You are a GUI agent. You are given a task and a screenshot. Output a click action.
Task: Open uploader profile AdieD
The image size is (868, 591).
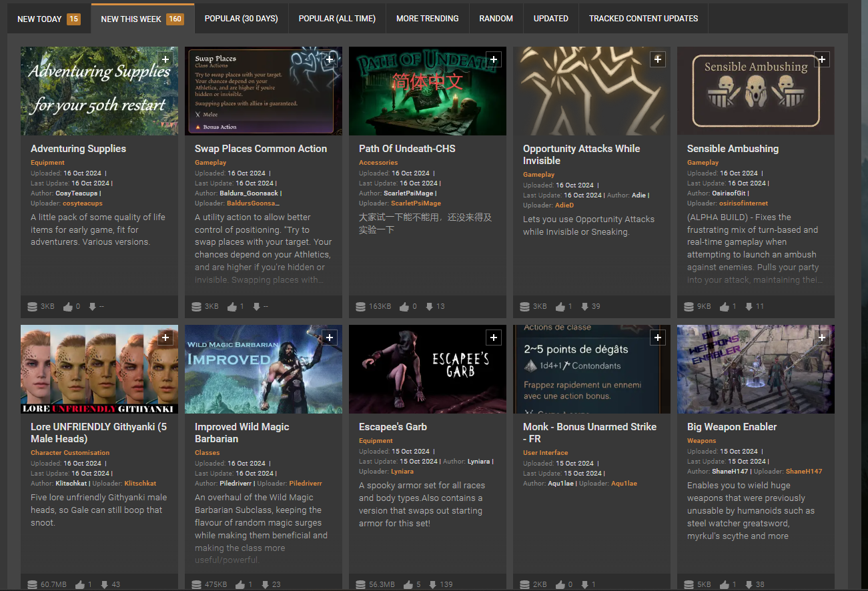(x=564, y=205)
